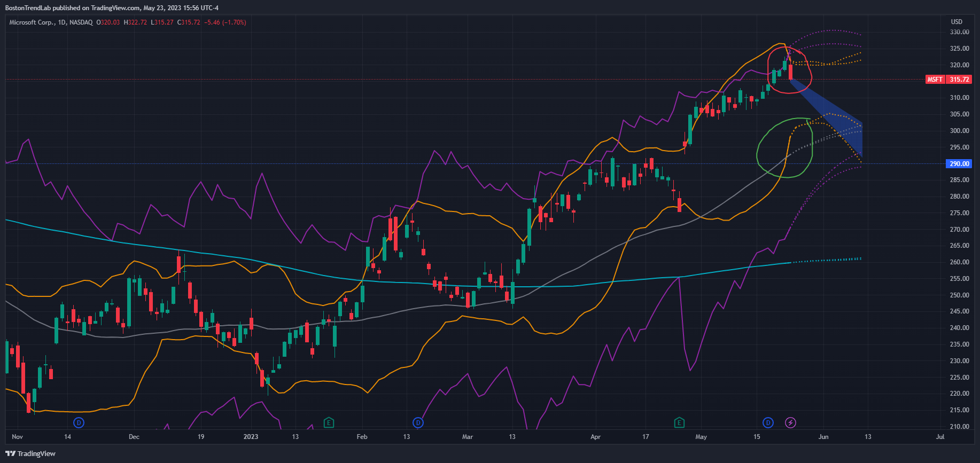Click the TradingView logo at bottom left
Viewport: 980px width, 463px height.
click(x=30, y=453)
